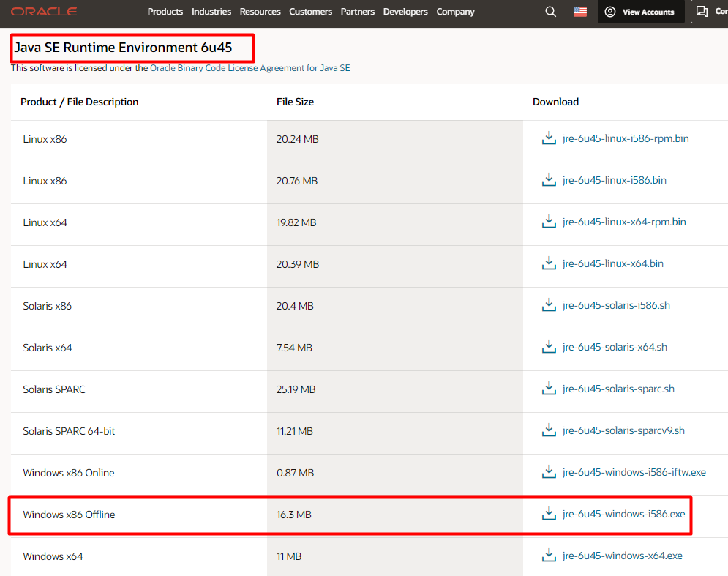The width and height of the screenshot is (728, 576).
Task: Download jre-6u45-linux-i586-rpm.bin file link
Action: pos(626,138)
